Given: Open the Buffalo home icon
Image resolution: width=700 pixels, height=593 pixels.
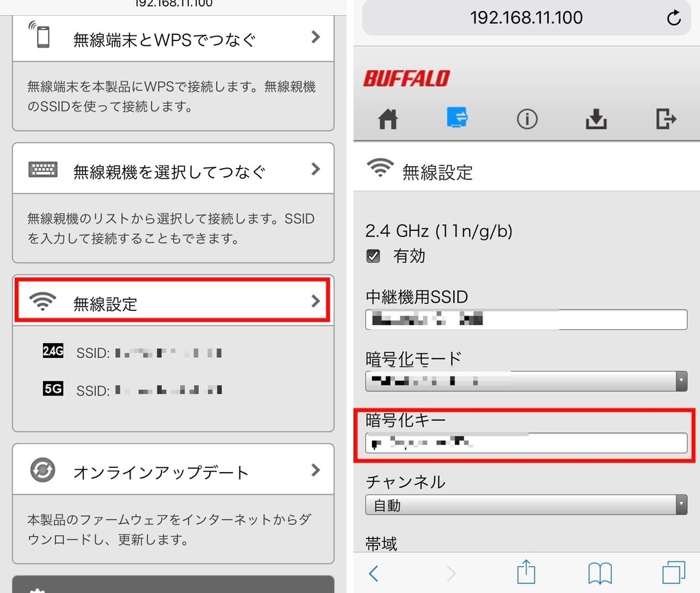Looking at the screenshot, I should [388, 119].
